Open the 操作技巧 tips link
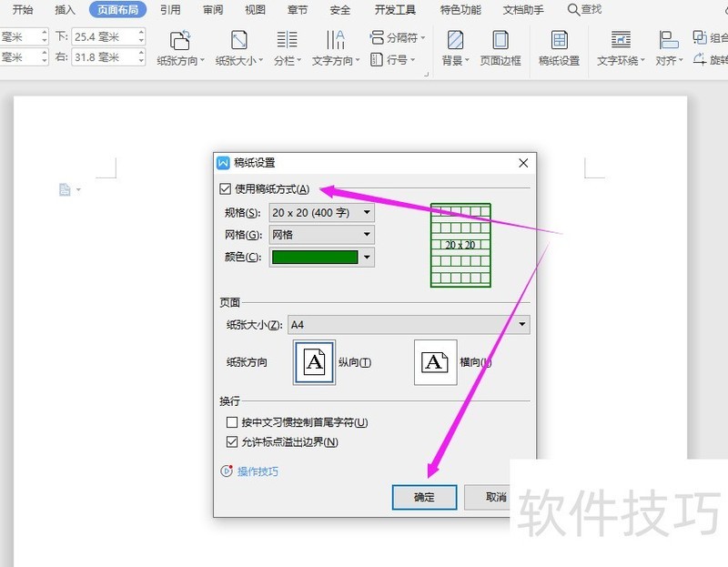Image resolution: width=728 pixels, height=567 pixels. point(258,471)
